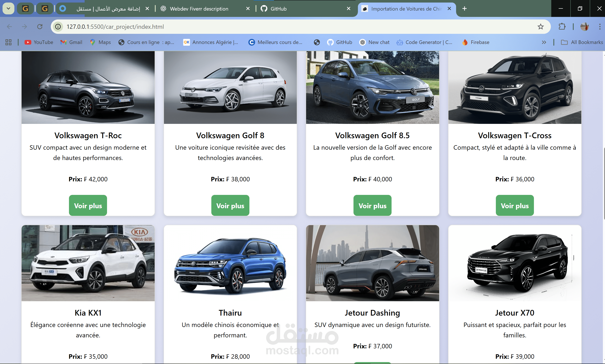This screenshot has height=364, width=605.
Task: Click Voir plus for Volkswagen Golf 8.5
Action: tap(372, 205)
